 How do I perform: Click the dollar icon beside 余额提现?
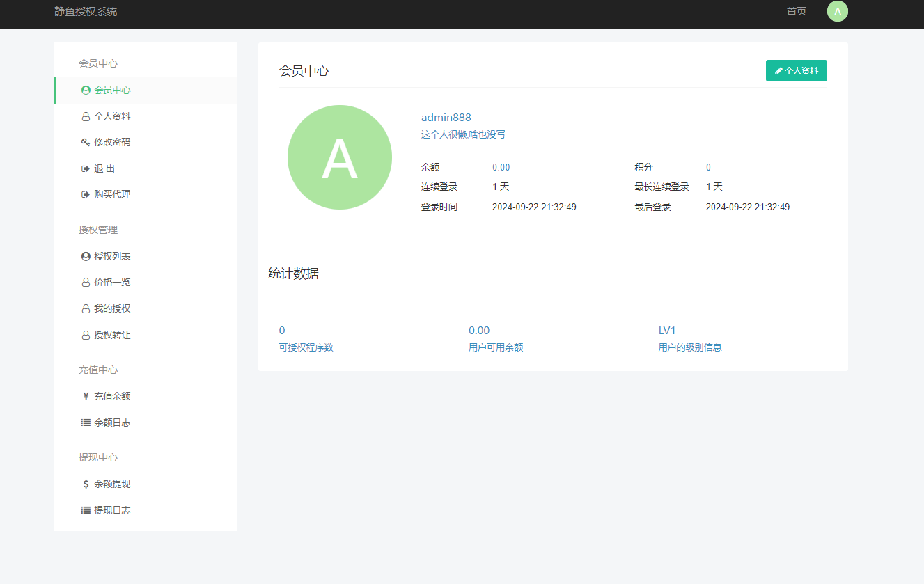point(86,484)
